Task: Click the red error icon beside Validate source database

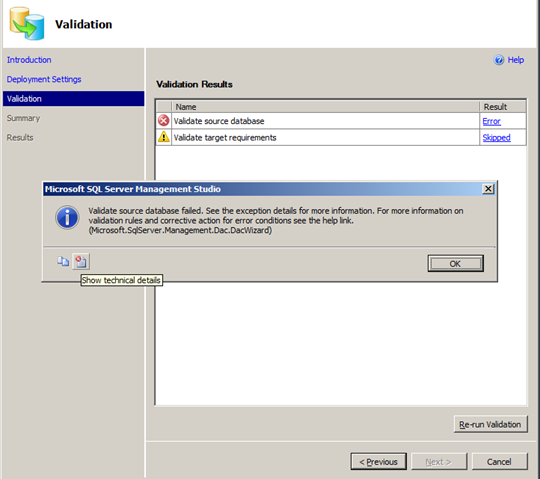Action: [x=164, y=121]
